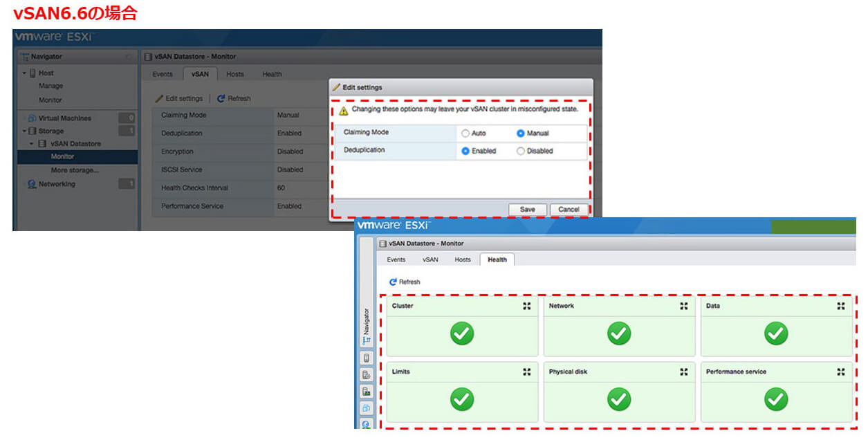
Task: Choose Disabled for Deduplication
Action: (520, 151)
